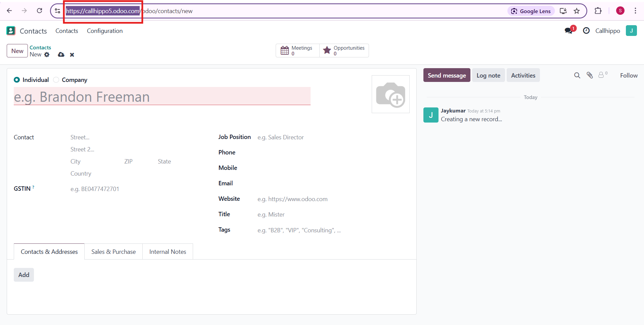Discard changes with the X icon
644x325 pixels.
(72, 55)
